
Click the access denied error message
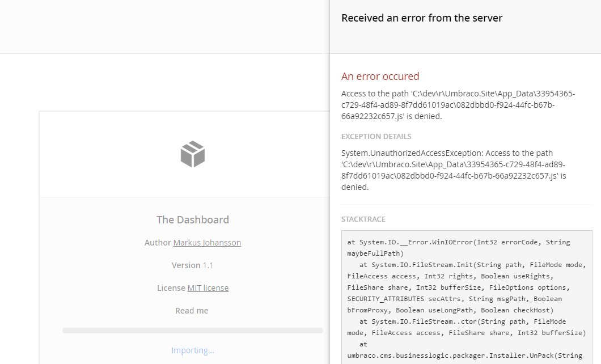[x=458, y=104]
